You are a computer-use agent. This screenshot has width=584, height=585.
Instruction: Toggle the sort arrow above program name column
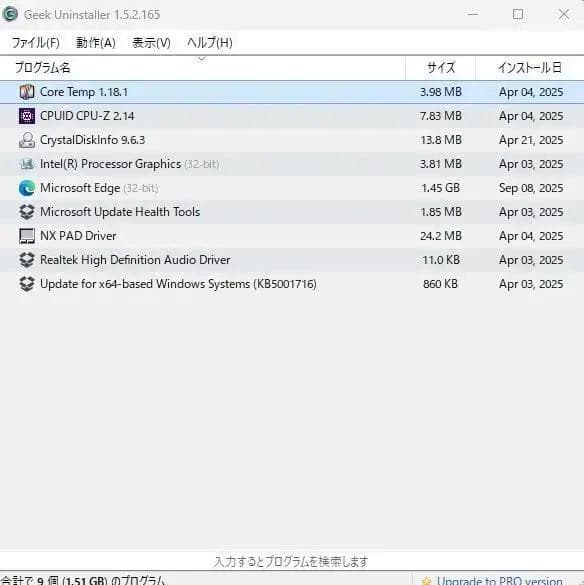[202, 59]
